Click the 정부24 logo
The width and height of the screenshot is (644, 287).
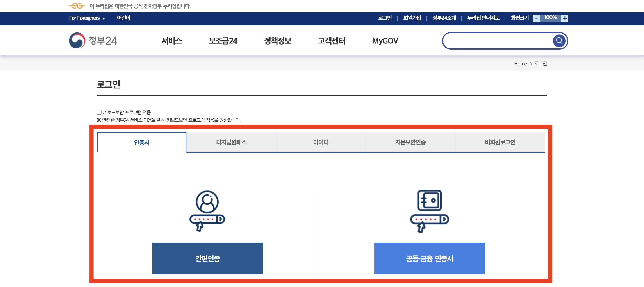click(93, 41)
